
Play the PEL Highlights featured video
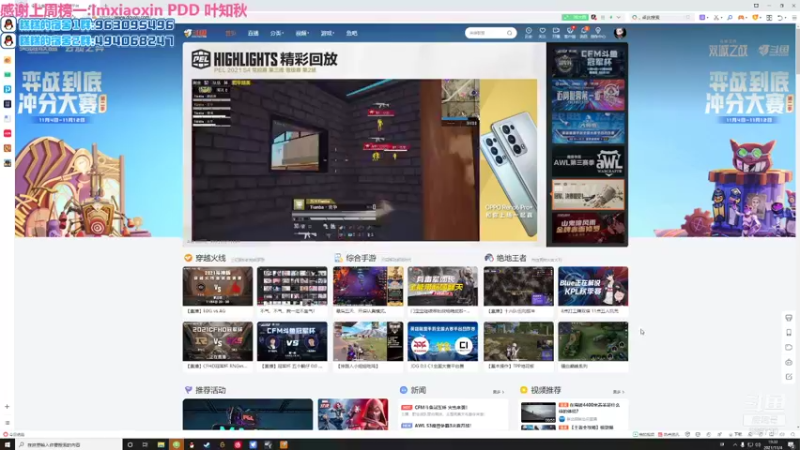point(336,160)
